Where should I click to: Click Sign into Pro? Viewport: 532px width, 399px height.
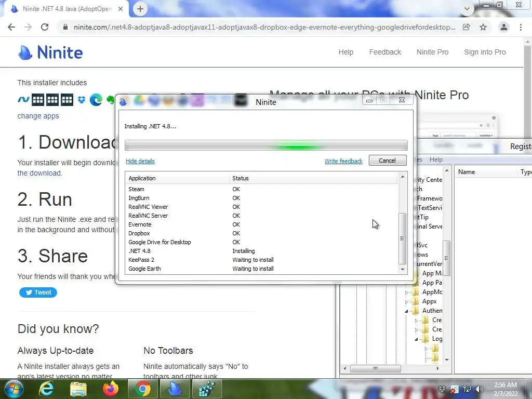[485, 52]
